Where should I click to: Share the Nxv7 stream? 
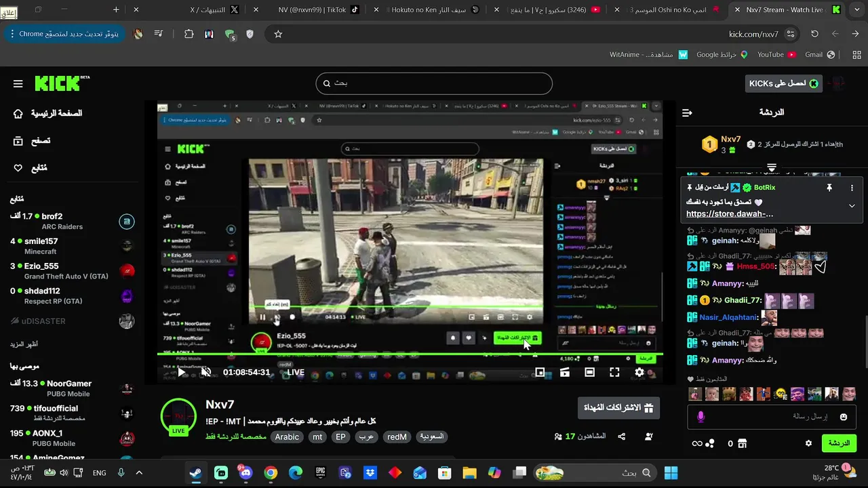tap(622, 437)
